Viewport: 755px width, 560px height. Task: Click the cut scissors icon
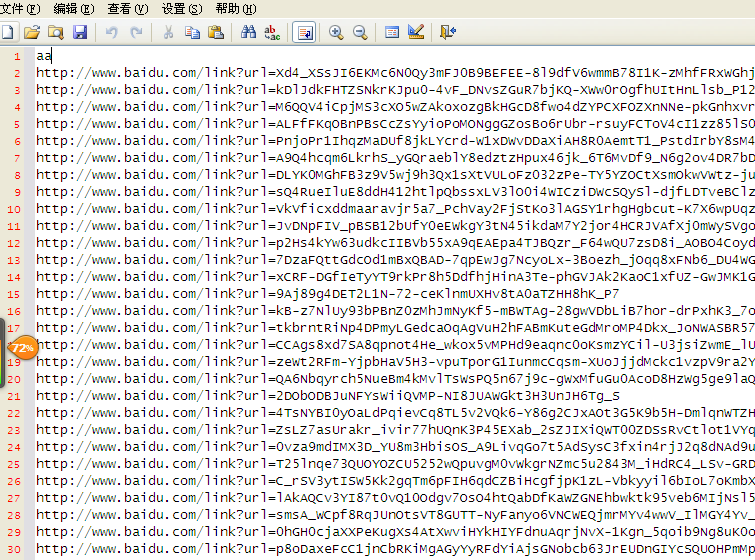168,33
